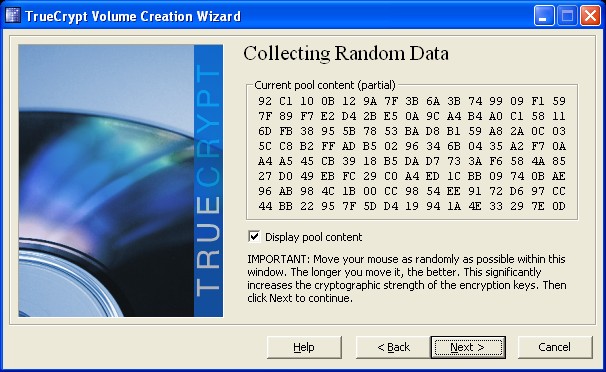
Task: Click pool row starting with 7F 89
Action: (x=412, y=116)
